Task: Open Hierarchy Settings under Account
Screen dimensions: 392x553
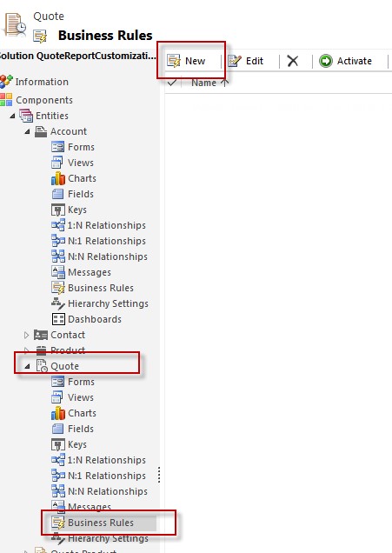Action: pos(100,303)
